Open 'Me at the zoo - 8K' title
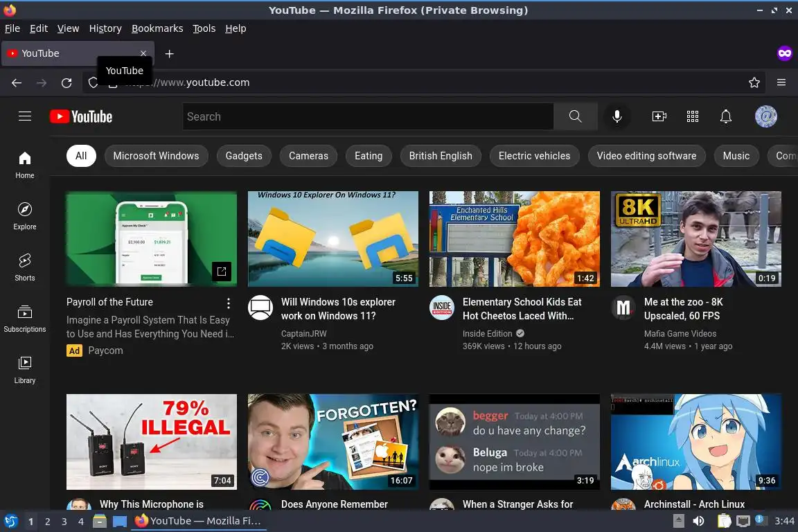 (683, 309)
